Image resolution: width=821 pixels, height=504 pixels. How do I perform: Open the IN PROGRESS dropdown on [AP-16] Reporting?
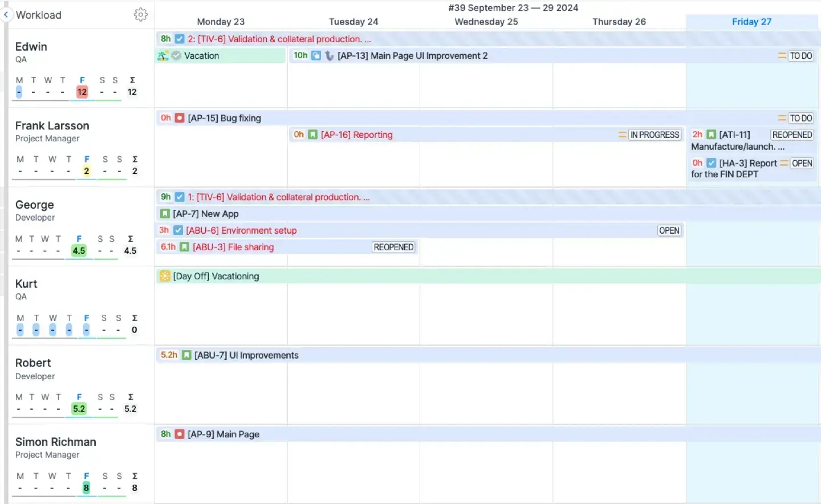(655, 135)
